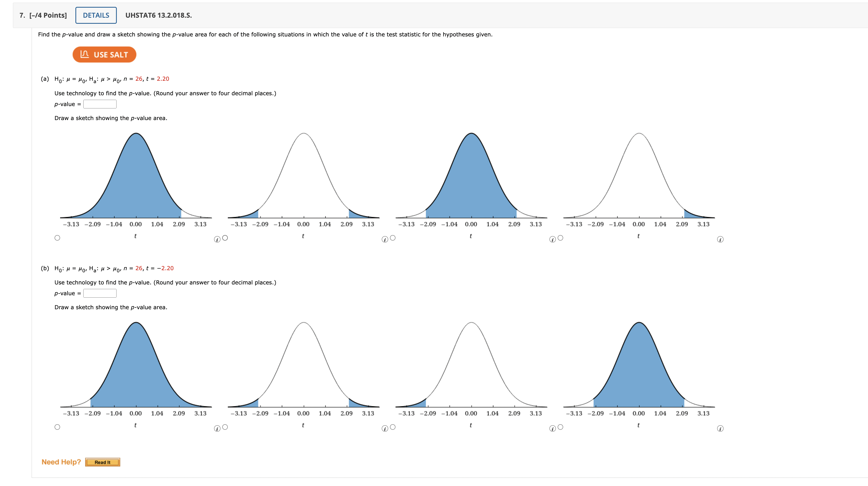Launch the USE SALT tool

pyautogui.click(x=104, y=55)
